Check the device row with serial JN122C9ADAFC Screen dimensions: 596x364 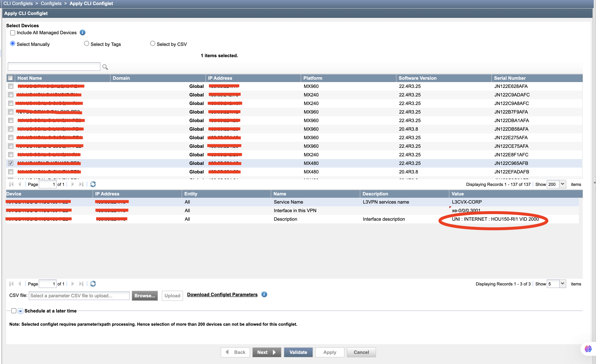11,94
